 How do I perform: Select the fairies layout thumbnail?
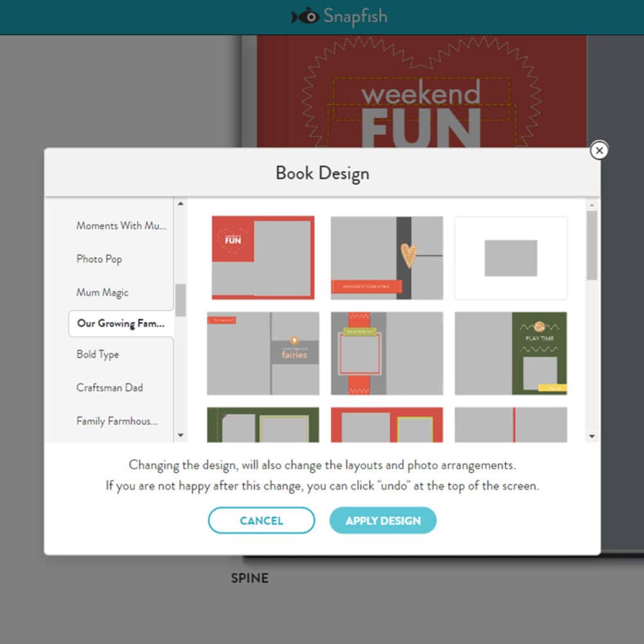click(x=263, y=353)
